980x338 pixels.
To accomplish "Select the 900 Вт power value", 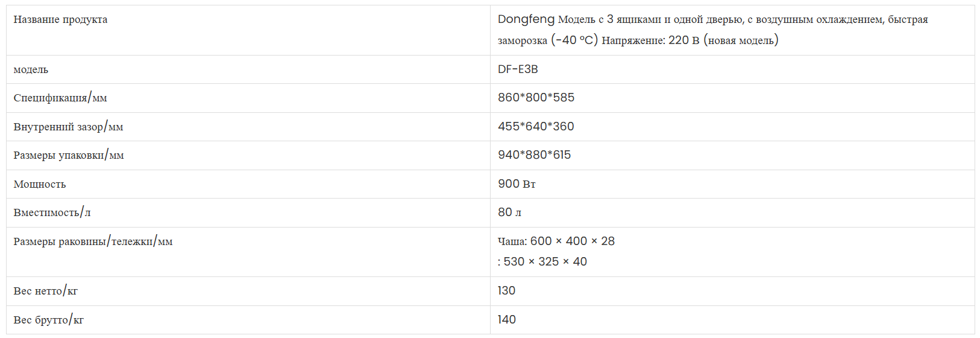I will coord(517,184).
